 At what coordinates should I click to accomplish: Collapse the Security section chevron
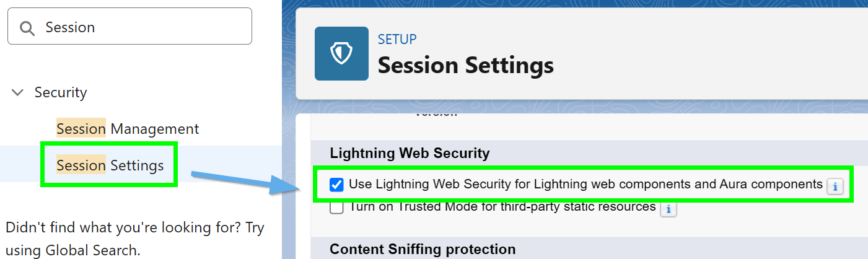18,93
